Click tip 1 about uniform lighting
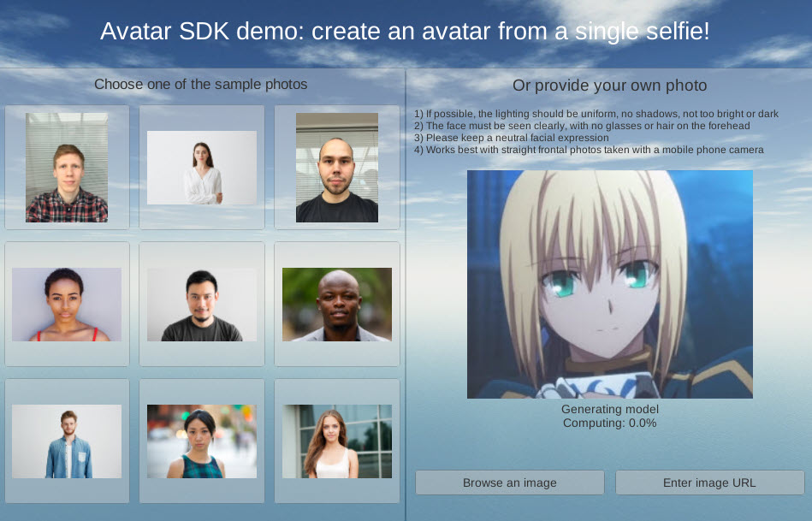This screenshot has width=812, height=521. pos(596,114)
